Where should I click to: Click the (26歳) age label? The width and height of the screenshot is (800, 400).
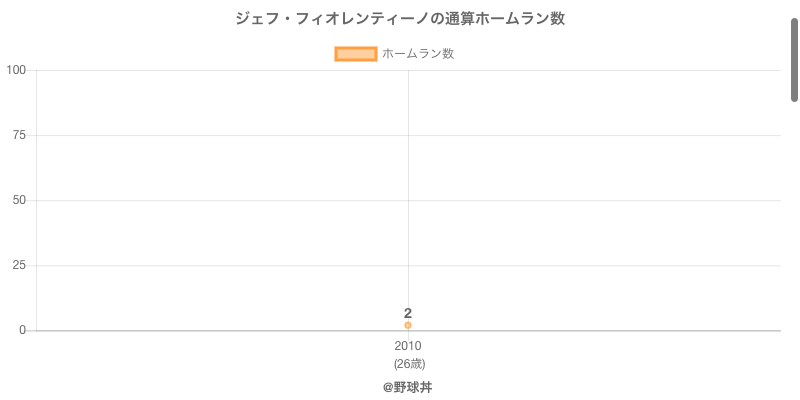409,364
